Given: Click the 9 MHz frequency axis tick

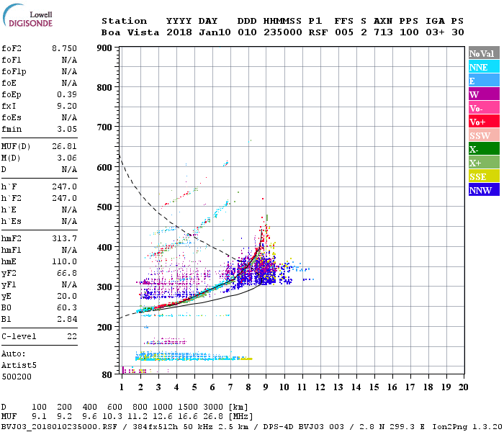Looking at the screenshot, I should click(x=266, y=387).
